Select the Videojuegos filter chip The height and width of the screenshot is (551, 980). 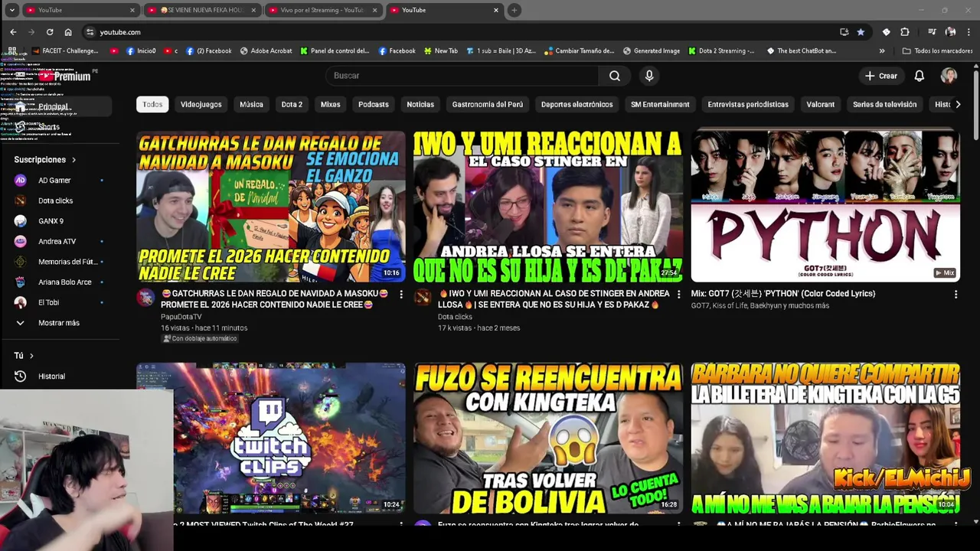(201, 104)
